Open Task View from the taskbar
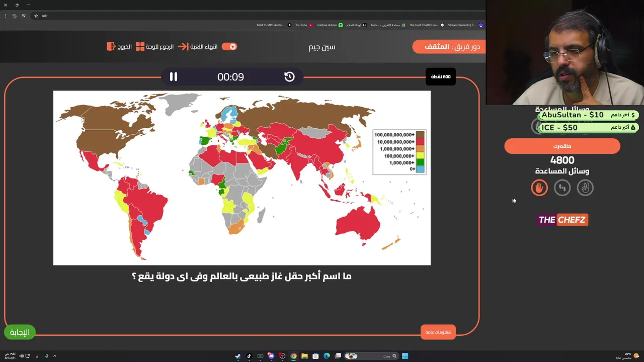Image resolution: width=644 pixels, height=362 pixels. pyautogui.click(x=338, y=356)
